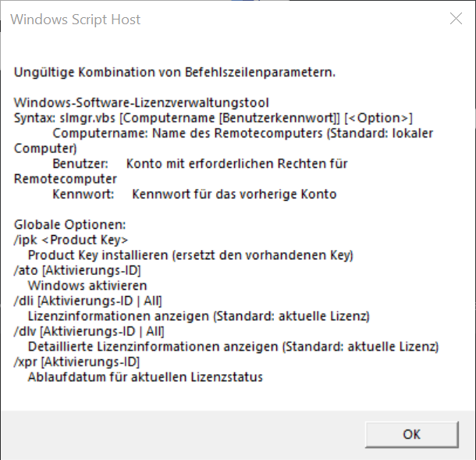Click the Windows Script Host title text
The height and width of the screenshot is (460, 476).
(x=75, y=20)
